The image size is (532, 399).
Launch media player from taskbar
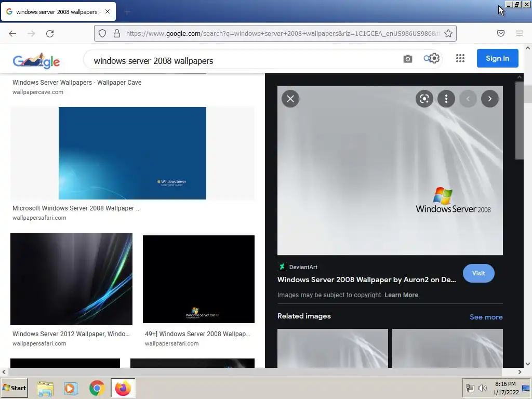[x=71, y=388]
